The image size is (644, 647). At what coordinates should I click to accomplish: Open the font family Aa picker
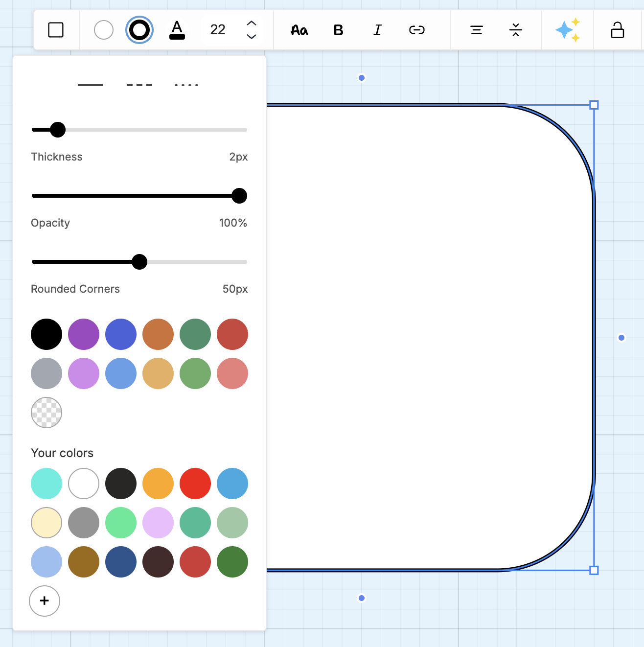point(299,30)
